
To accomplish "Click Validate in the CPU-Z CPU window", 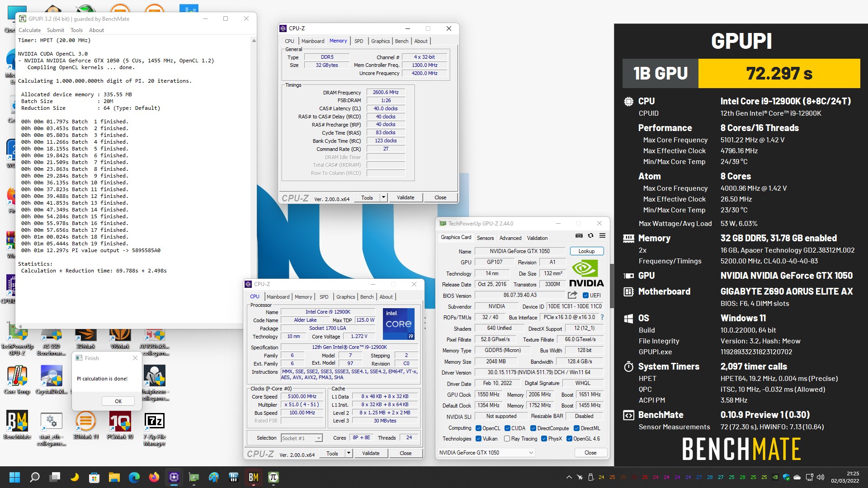I will (x=371, y=453).
